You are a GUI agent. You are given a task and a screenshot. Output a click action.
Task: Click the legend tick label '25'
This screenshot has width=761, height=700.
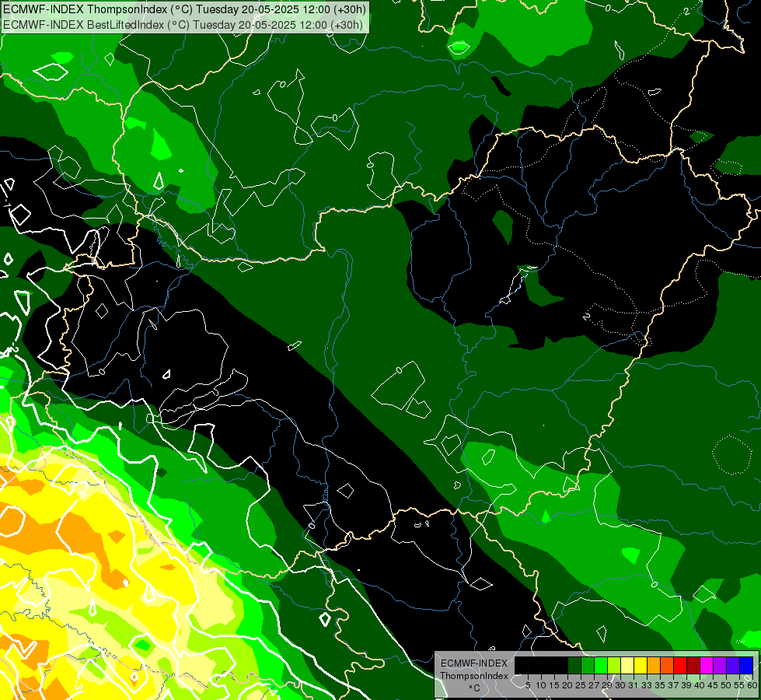tap(581, 685)
